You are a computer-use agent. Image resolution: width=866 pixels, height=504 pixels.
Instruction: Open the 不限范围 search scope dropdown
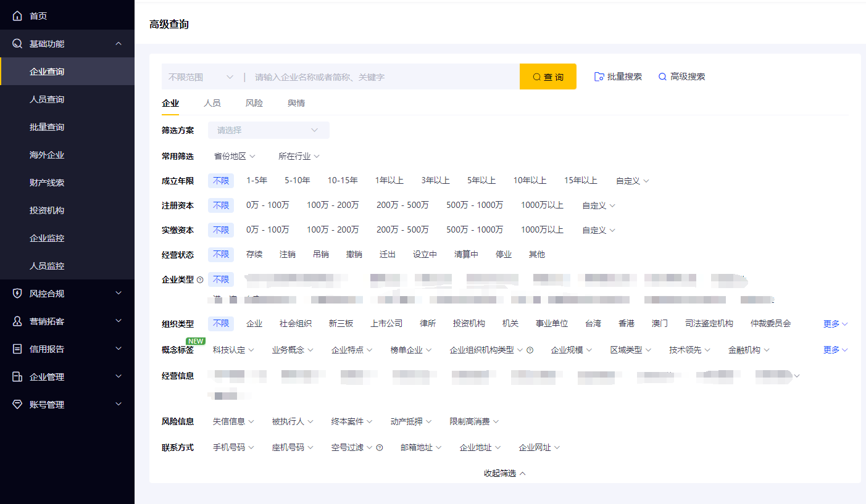[201, 77]
